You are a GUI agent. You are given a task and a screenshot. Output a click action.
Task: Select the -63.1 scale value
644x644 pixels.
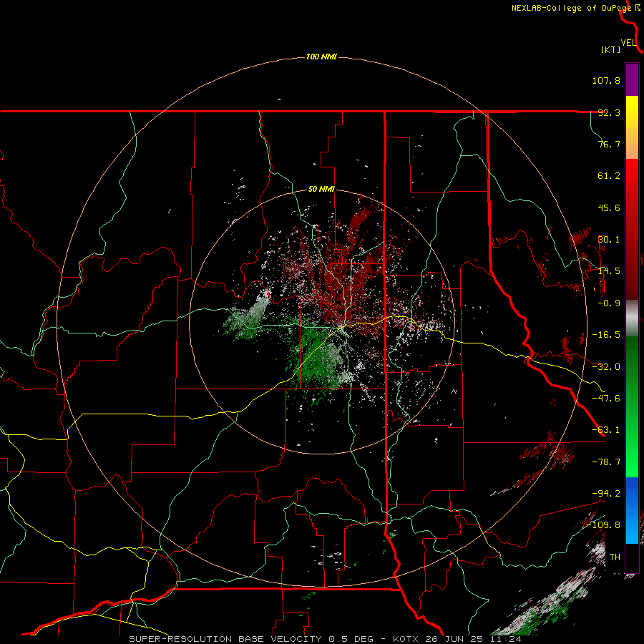tap(606, 430)
